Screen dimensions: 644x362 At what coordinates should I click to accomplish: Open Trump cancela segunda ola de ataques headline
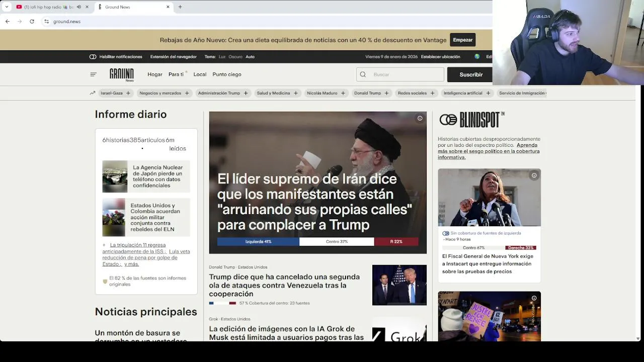pyautogui.click(x=284, y=285)
